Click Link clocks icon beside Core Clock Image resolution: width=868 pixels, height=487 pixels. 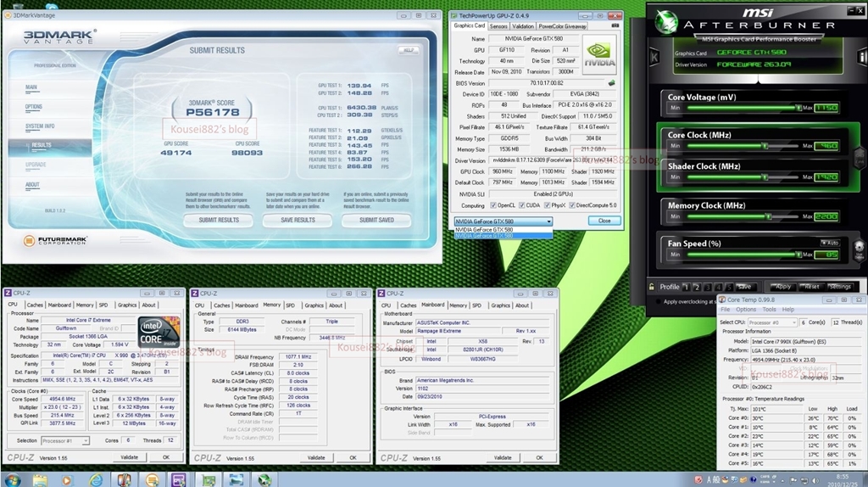[x=860, y=159]
